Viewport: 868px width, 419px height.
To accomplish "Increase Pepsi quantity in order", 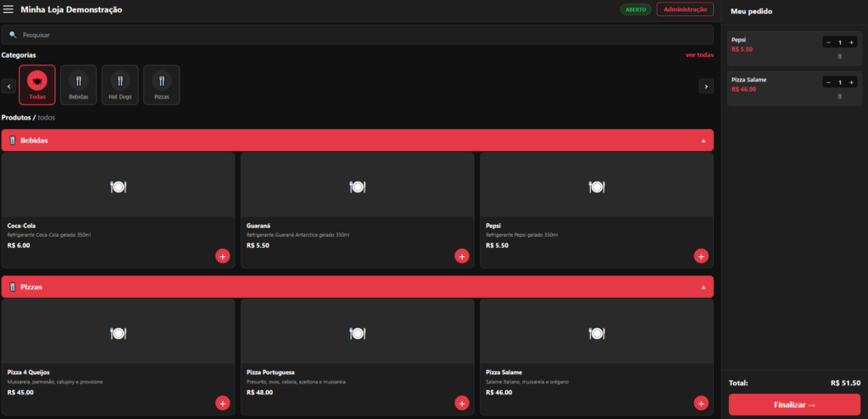I will 851,42.
